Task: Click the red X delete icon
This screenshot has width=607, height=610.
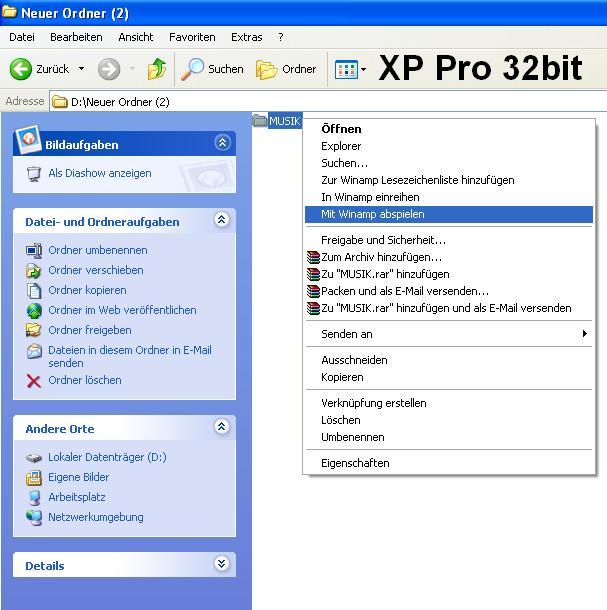Action: click(x=34, y=381)
